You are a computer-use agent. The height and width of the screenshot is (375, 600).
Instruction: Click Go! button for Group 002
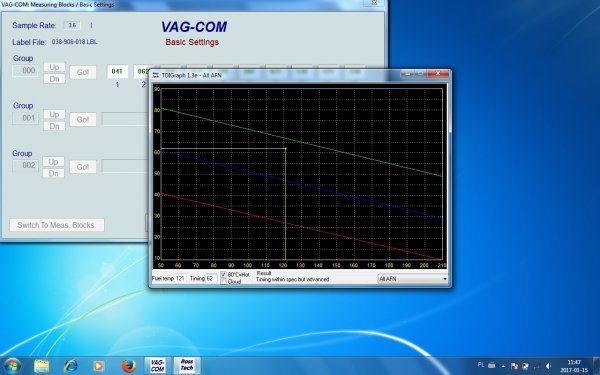point(83,167)
